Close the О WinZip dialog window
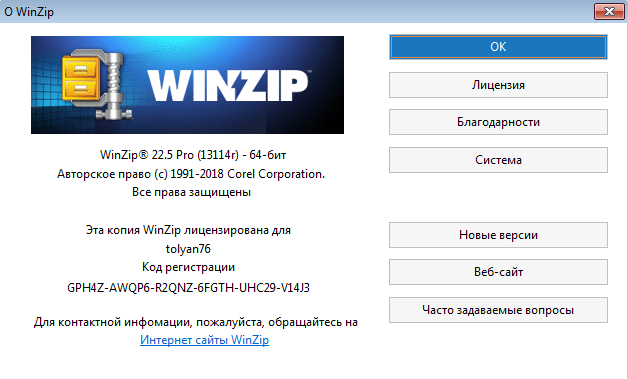Screen dimensions: 628x379 609,11
